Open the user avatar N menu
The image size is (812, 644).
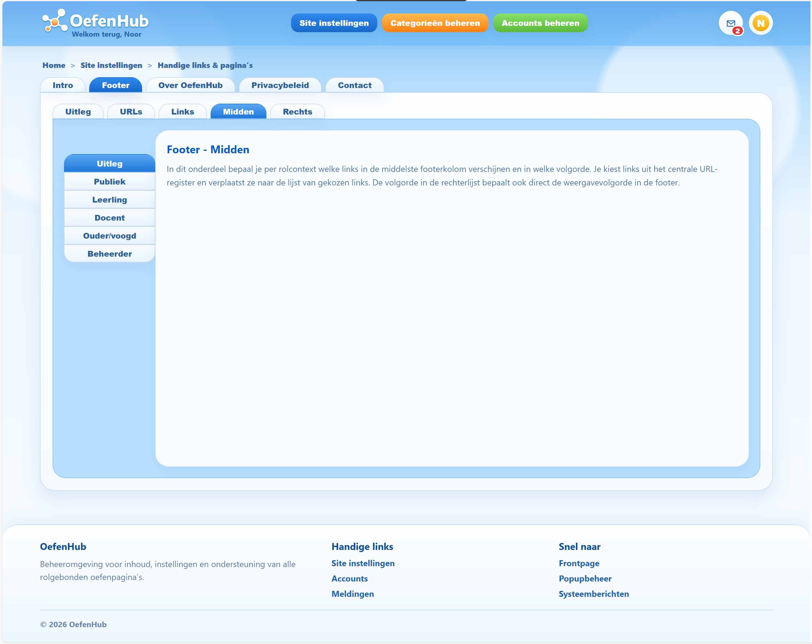760,23
